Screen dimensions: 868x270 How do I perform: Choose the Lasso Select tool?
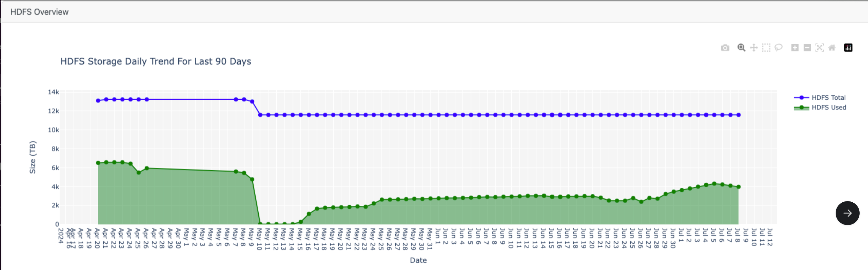[x=778, y=48]
